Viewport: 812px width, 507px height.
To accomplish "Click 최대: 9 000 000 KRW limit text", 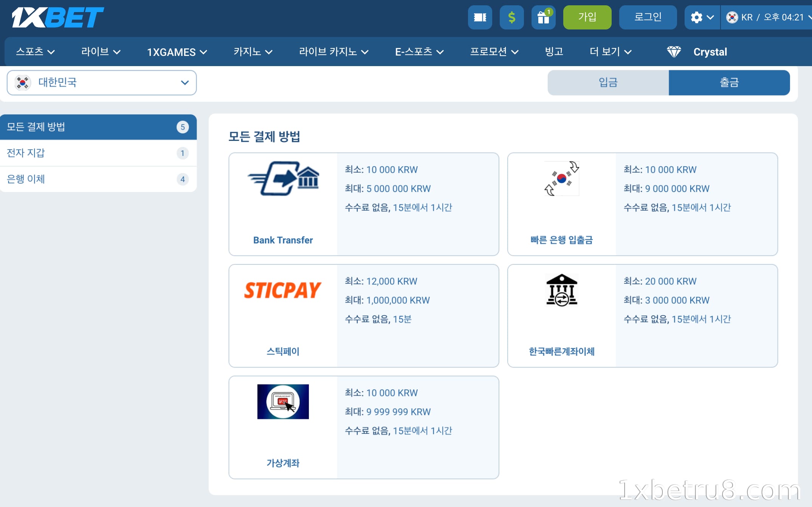I will click(666, 189).
